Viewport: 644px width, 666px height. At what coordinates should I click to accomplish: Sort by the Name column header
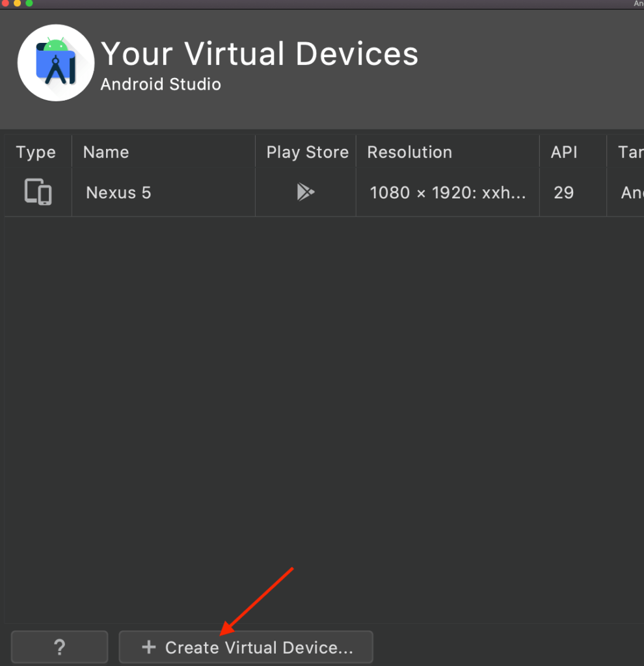[x=163, y=152]
